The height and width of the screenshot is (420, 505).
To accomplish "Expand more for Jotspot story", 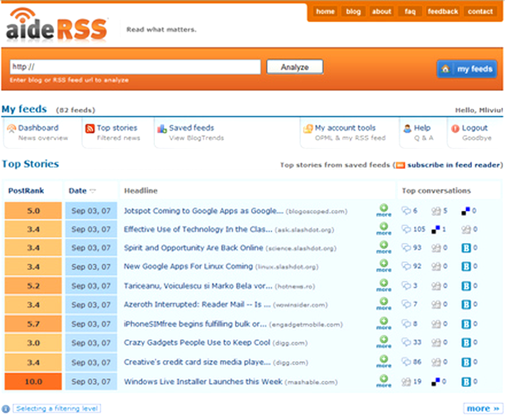I will [384, 210].
